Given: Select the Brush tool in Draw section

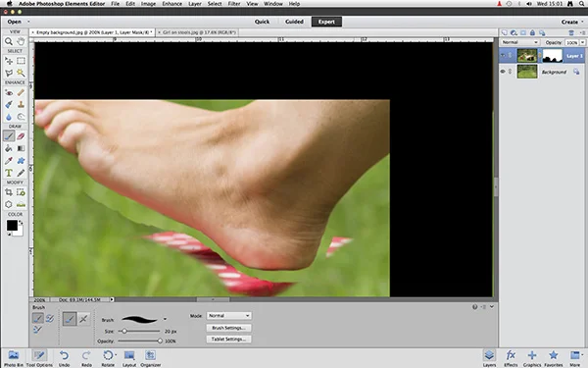Looking at the screenshot, I should [x=9, y=136].
